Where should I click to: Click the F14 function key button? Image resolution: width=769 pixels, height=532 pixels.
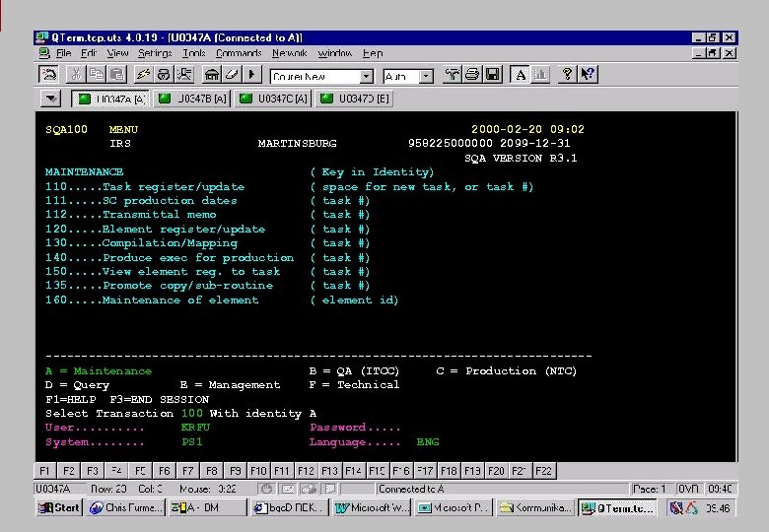click(x=354, y=471)
